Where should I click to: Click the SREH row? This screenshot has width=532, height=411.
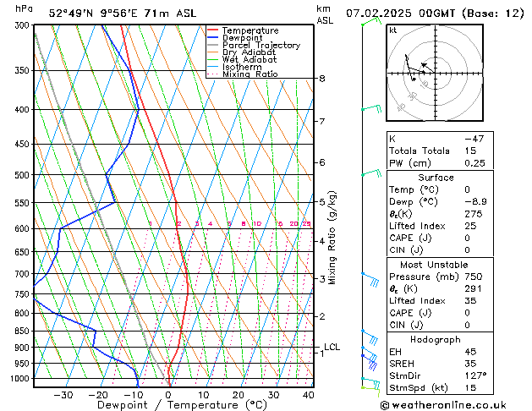tap(440, 364)
